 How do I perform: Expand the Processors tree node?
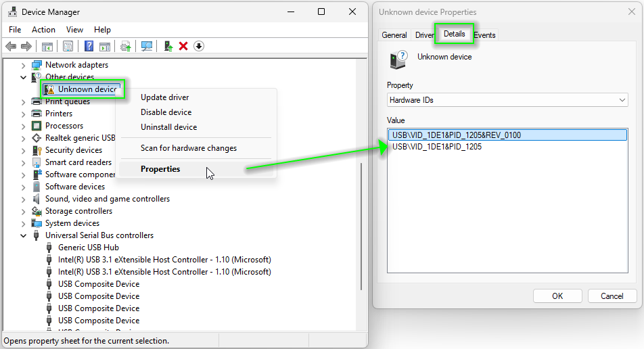click(24, 126)
